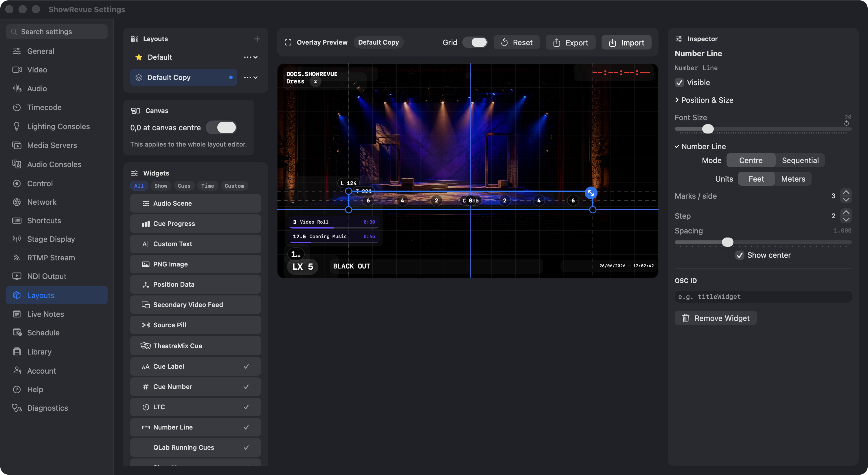The height and width of the screenshot is (475, 868).
Task: Decrease Step value
Action: click(846, 220)
